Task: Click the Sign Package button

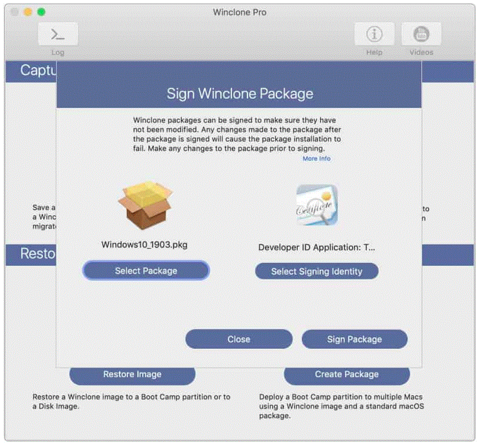Action: 354,339
